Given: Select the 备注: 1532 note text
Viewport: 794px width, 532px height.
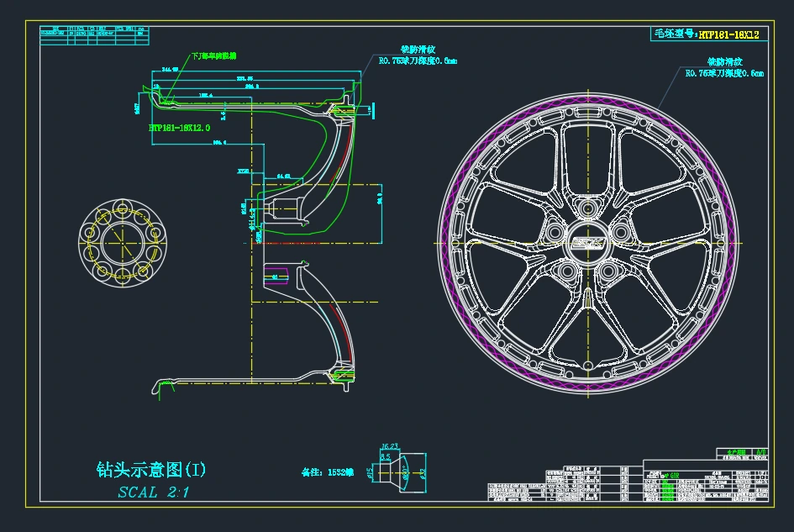Looking at the screenshot, I should 327,472.
